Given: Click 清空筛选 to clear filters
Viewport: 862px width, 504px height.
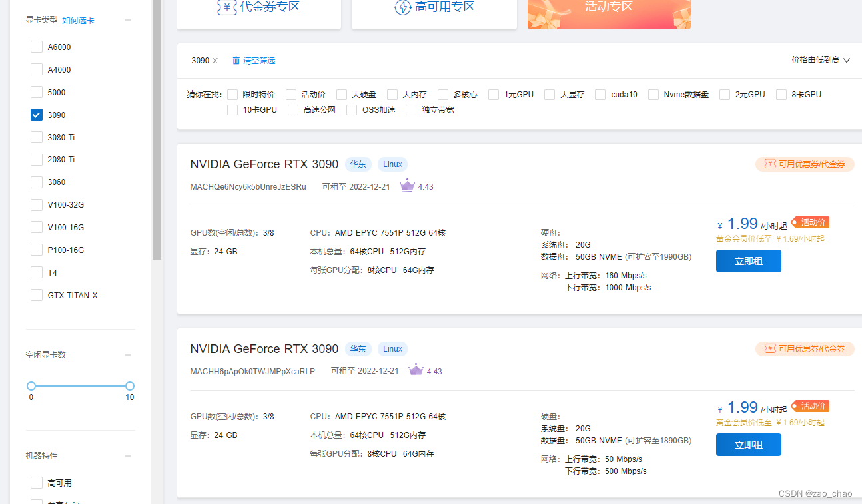Looking at the screenshot, I should pyautogui.click(x=259, y=61).
